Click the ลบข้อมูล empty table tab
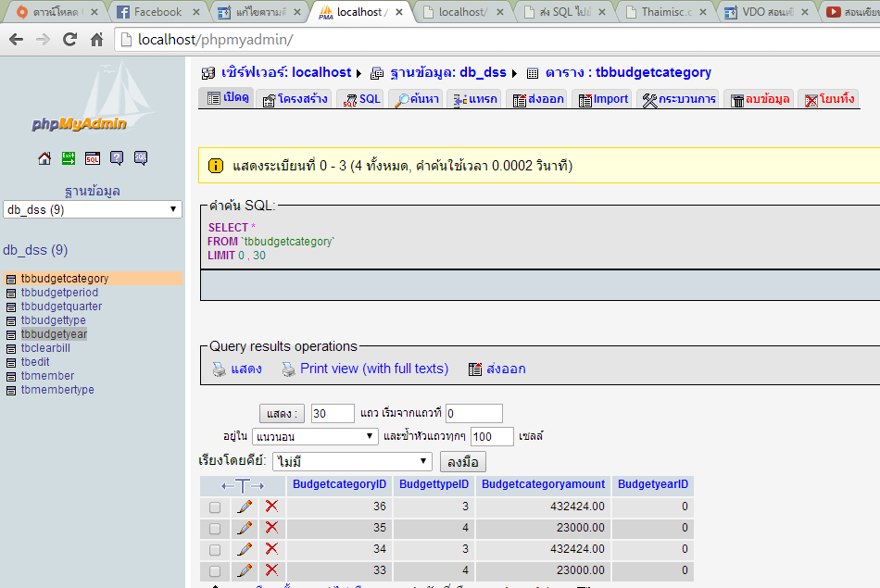The height and width of the screenshot is (588, 880). (759, 99)
